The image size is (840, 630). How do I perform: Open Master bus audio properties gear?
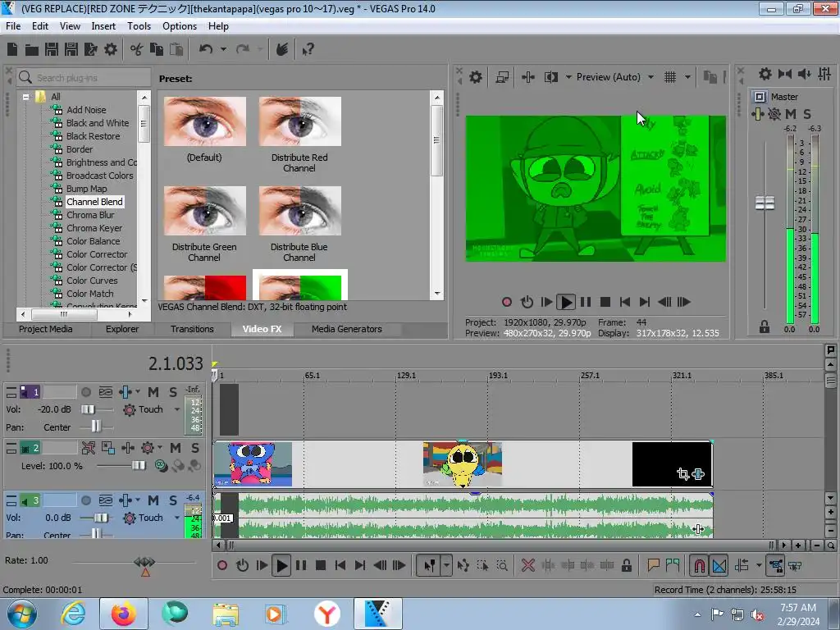(x=765, y=74)
